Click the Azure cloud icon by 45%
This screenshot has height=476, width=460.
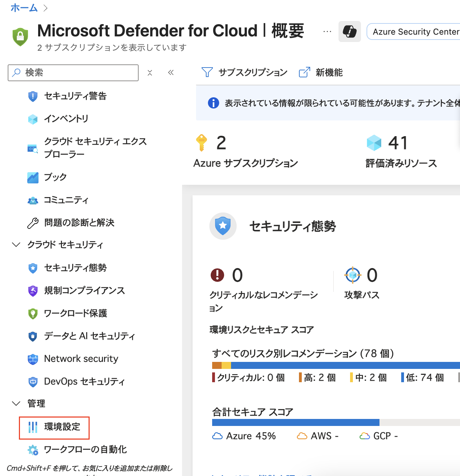pyautogui.click(x=217, y=436)
